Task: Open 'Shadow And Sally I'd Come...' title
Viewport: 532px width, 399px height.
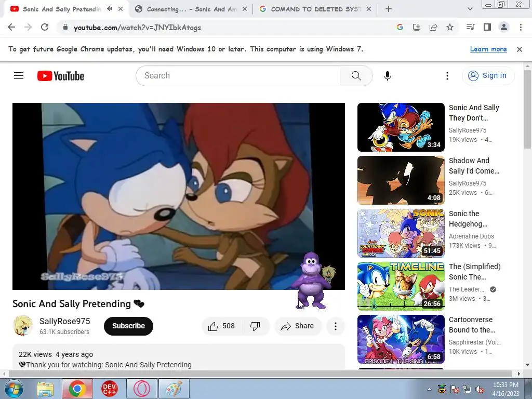Action: pyautogui.click(x=474, y=166)
